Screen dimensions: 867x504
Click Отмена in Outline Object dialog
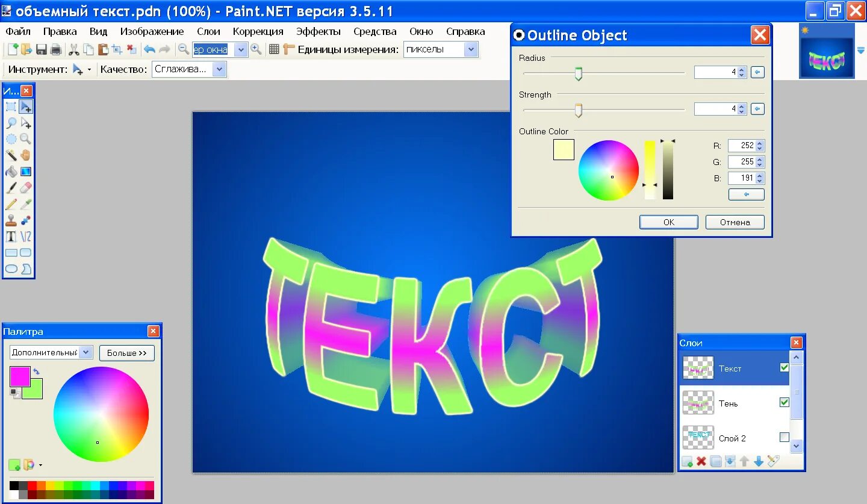coord(735,222)
